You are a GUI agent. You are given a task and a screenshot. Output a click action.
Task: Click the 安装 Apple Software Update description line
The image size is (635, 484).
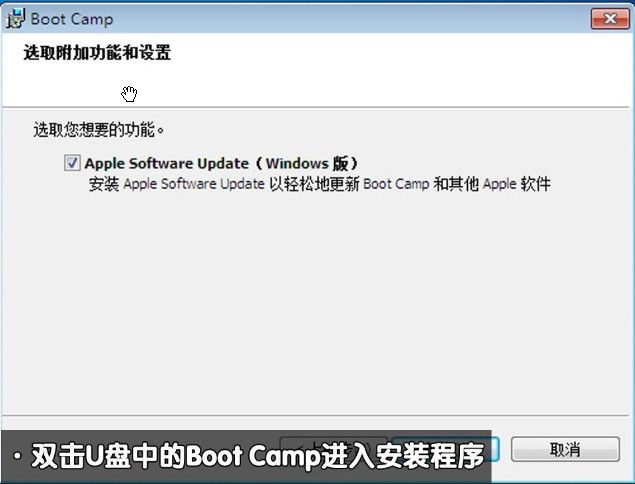(319, 184)
